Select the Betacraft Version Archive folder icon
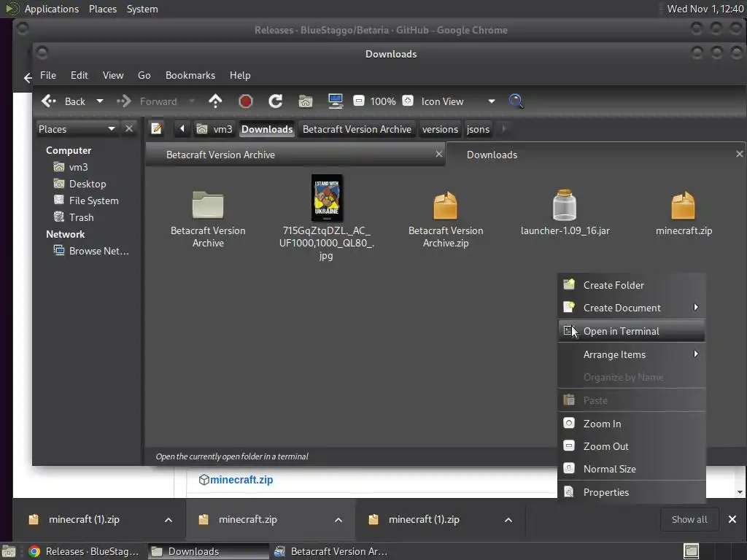Viewport: 747px width, 560px height. click(208, 205)
